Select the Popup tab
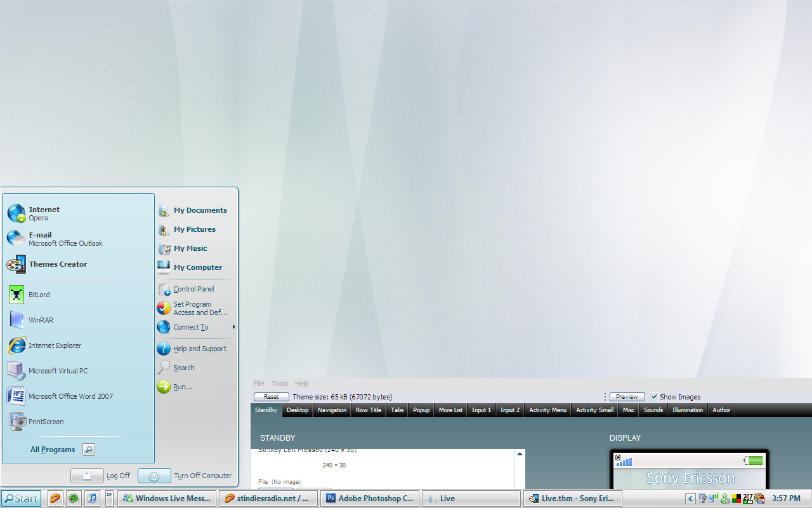Viewport: 812px width, 508px height. (421, 410)
